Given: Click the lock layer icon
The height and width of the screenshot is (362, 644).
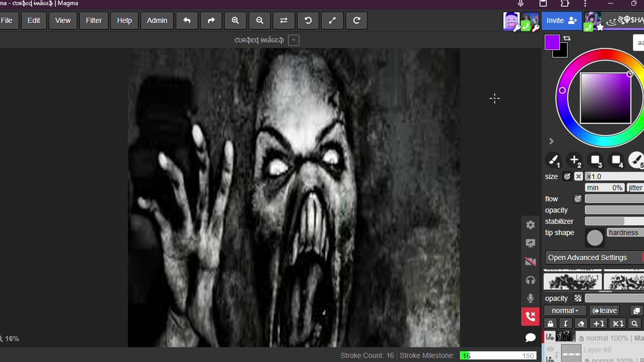Looking at the screenshot, I should pos(550,324).
